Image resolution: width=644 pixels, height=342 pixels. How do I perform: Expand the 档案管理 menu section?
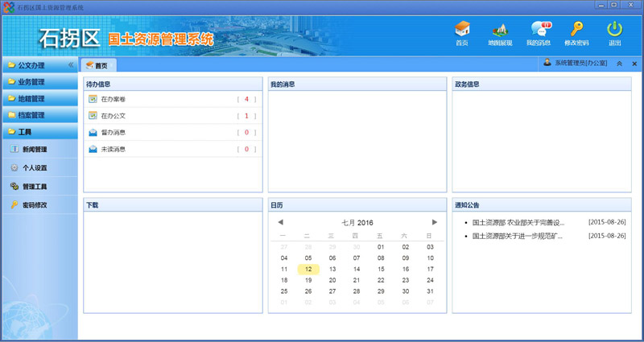(39, 115)
